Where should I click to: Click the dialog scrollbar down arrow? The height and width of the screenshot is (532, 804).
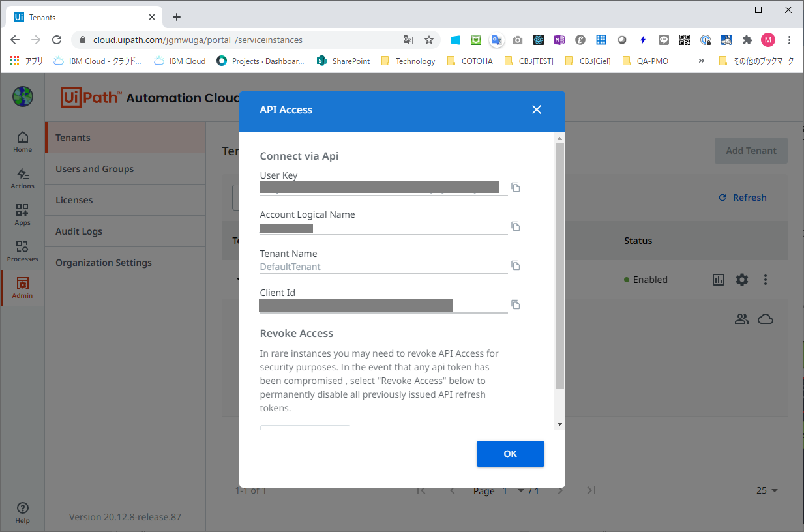[x=559, y=424]
